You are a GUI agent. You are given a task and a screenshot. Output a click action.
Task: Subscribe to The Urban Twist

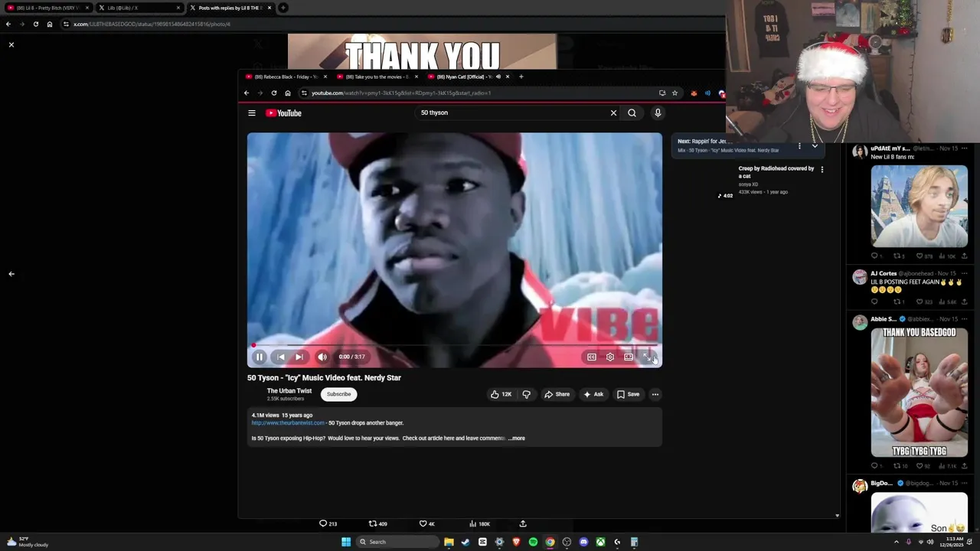pos(338,394)
